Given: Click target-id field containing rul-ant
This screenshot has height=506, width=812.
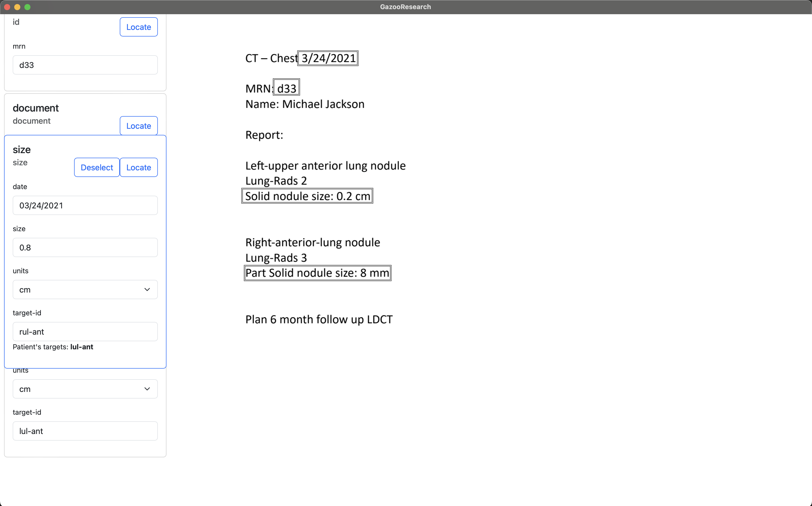Looking at the screenshot, I should pos(85,332).
